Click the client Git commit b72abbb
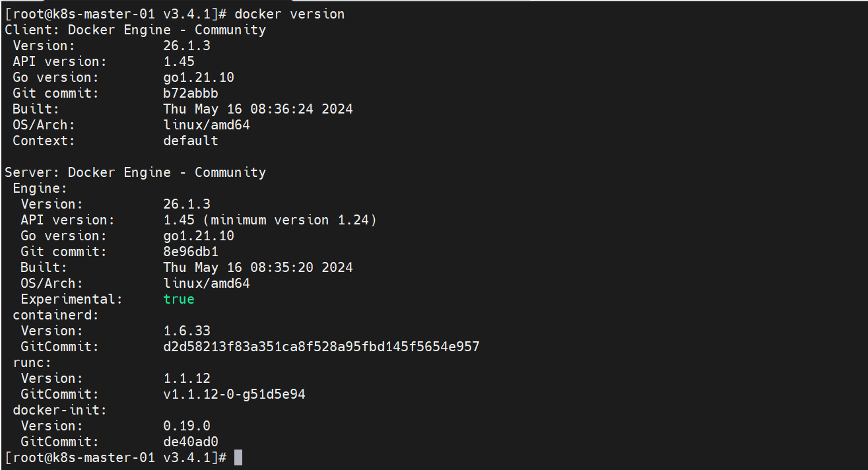Viewport: 868px width, 470px height. (x=191, y=93)
